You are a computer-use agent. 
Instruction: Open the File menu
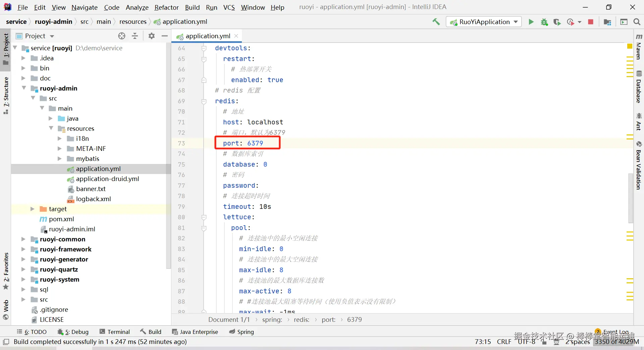(x=22, y=7)
